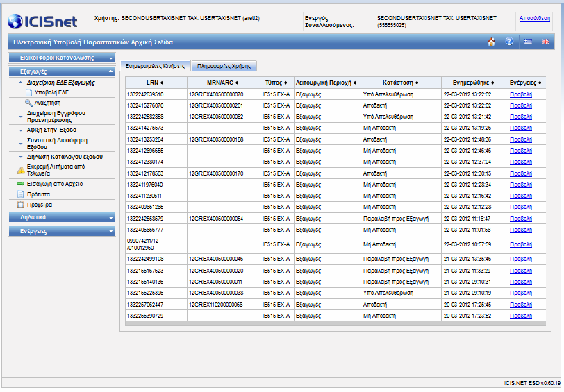Expand Συνοπτική Διασάφηση Εξόδου node
Screen dimensions: 564x392
coord(21,144)
